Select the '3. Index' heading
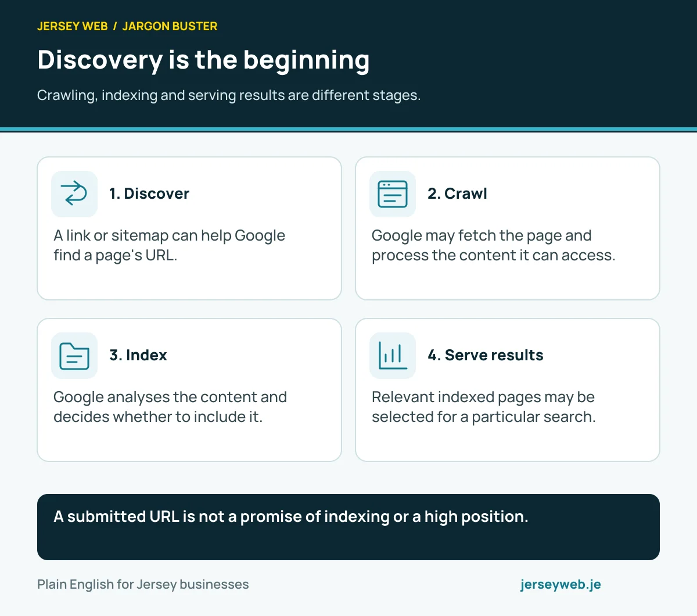 coord(138,355)
